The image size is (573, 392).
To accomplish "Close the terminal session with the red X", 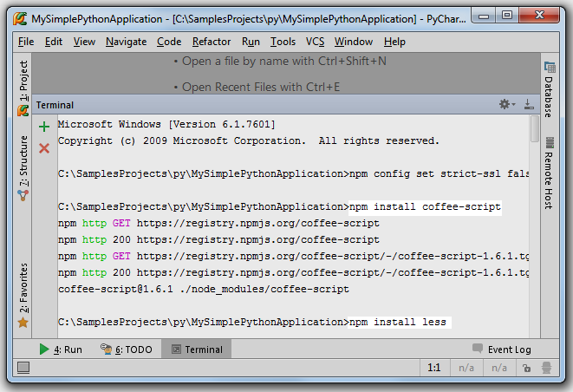I will pos(44,148).
